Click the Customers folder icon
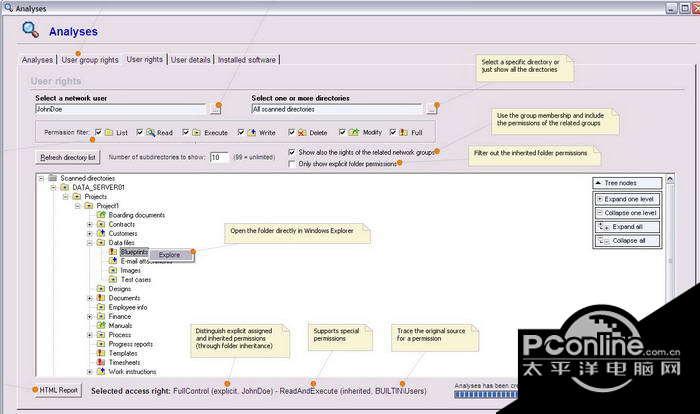 pyautogui.click(x=101, y=234)
